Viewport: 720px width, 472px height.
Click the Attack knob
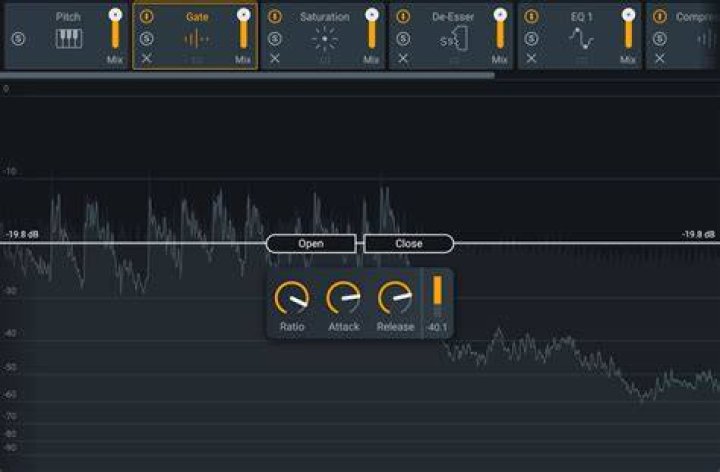343,298
